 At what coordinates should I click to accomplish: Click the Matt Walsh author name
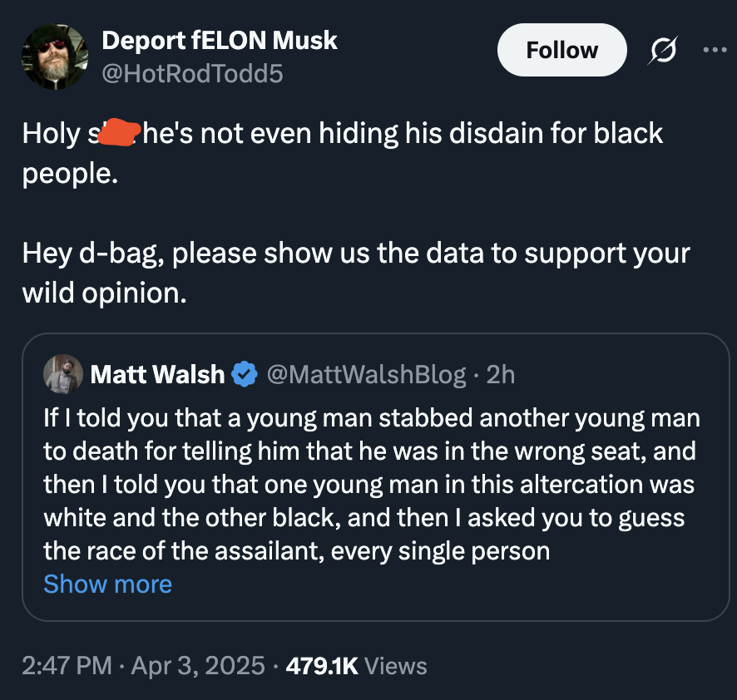pos(156,375)
